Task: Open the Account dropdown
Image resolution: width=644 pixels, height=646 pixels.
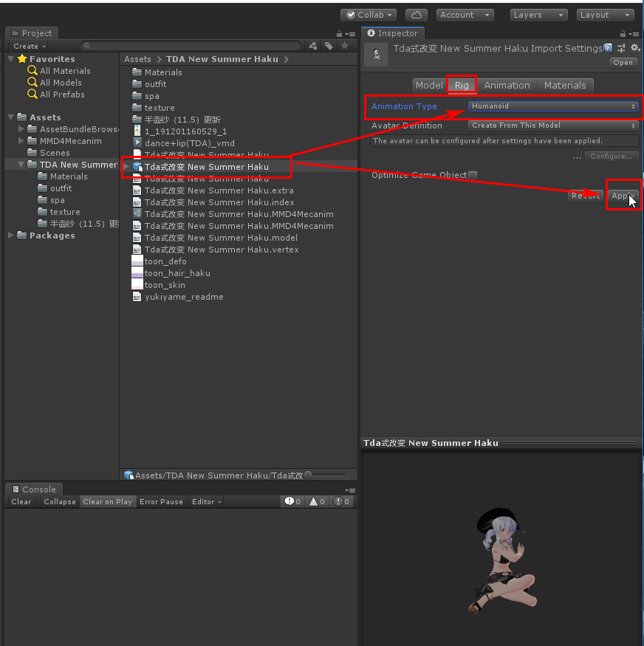Action: (465, 16)
